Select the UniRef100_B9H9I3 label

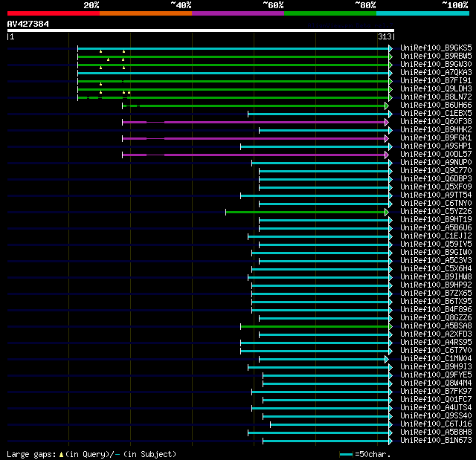(436, 367)
